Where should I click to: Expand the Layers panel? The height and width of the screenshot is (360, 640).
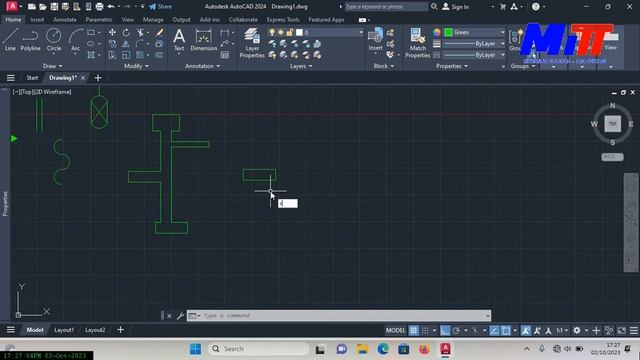tap(301, 66)
